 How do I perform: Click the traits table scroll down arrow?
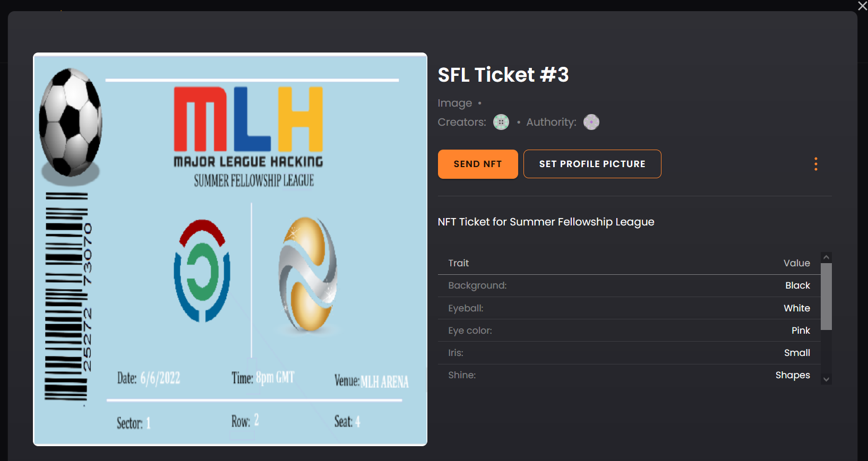pyautogui.click(x=826, y=379)
